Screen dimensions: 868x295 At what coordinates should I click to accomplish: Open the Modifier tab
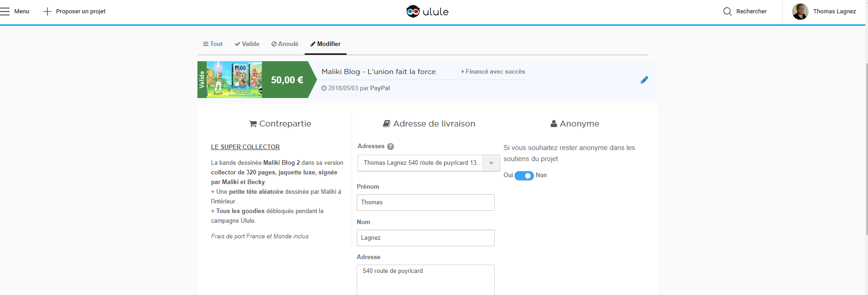click(x=325, y=44)
